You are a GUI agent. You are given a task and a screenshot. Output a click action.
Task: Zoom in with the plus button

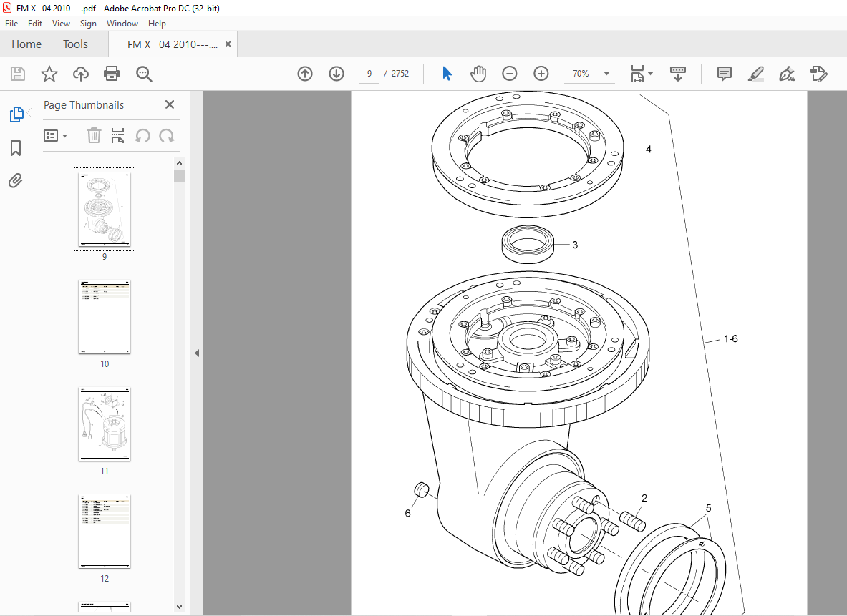coord(541,74)
